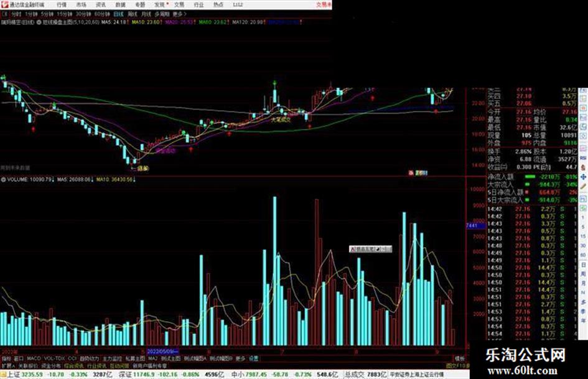Click the 中小 index quote in status bar
The height and width of the screenshot is (379, 588).
(x=284, y=375)
